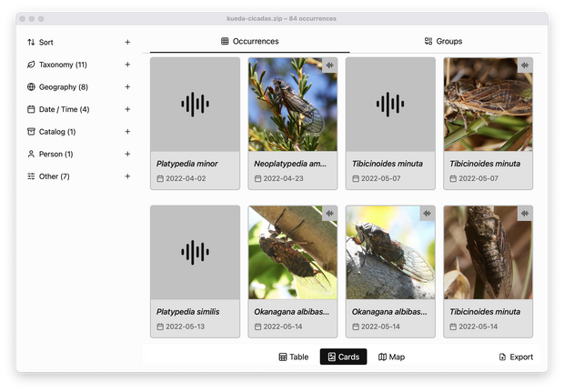564x392 pixels.
Task: Expand the Taxonomy (11) filter section
Action: click(127, 65)
